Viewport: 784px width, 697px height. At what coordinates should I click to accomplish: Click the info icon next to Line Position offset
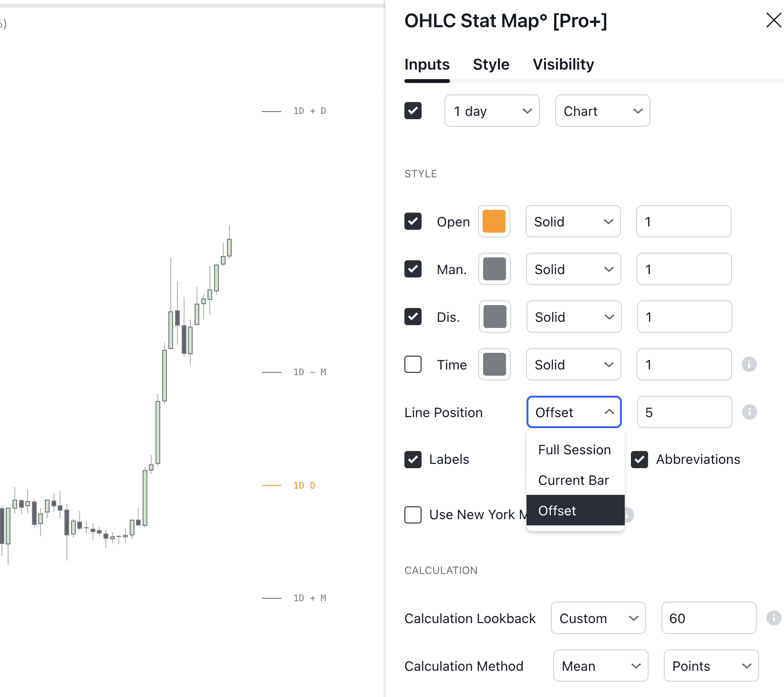(x=749, y=412)
